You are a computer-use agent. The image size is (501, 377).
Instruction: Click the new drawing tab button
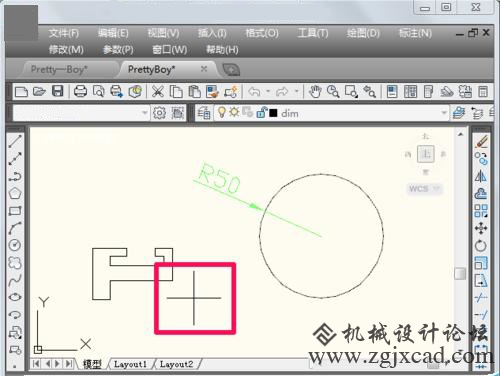[x=231, y=70]
